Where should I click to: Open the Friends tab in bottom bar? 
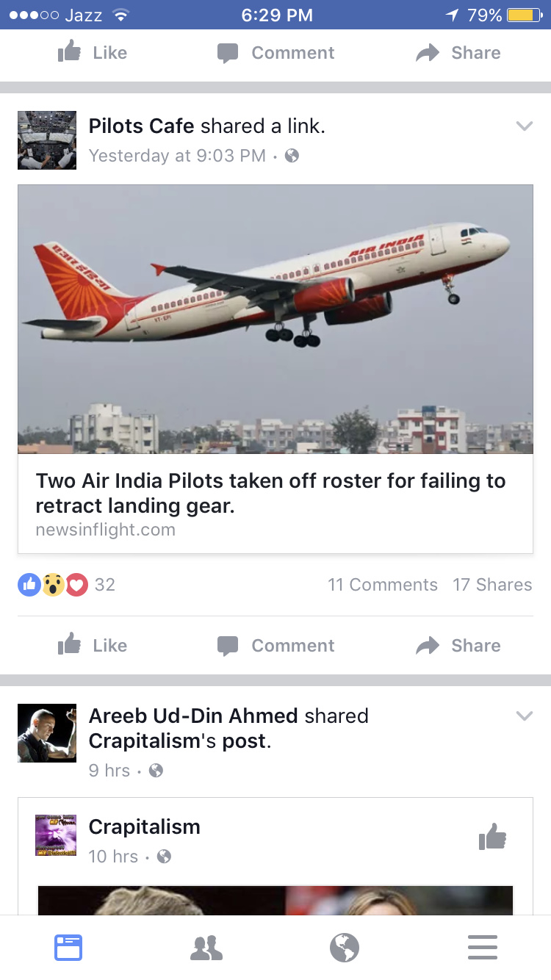tap(206, 948)
